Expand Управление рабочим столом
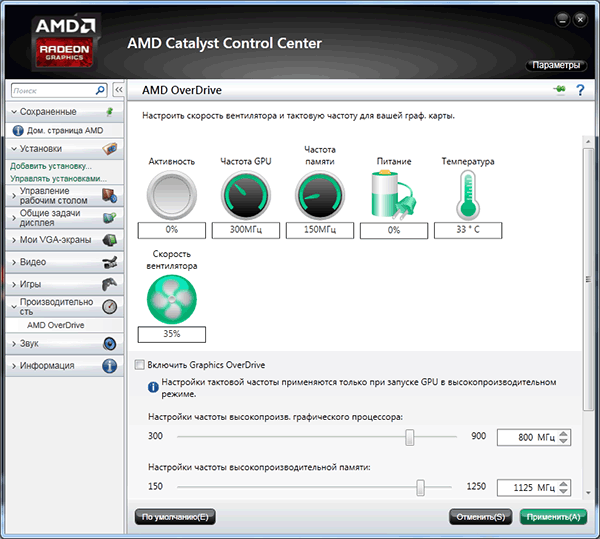600x539 pixels. pos(14,195)
